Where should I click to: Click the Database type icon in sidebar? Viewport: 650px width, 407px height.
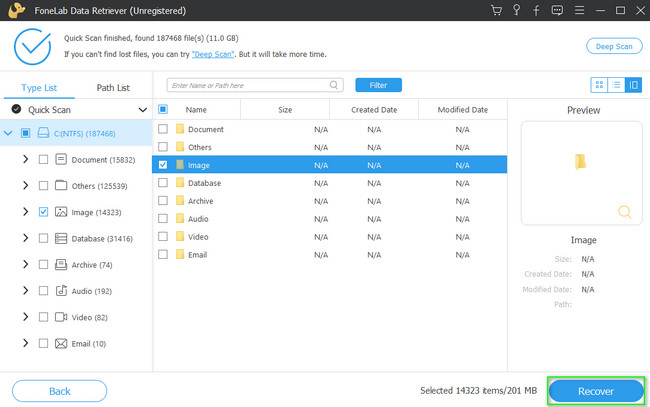61,238
